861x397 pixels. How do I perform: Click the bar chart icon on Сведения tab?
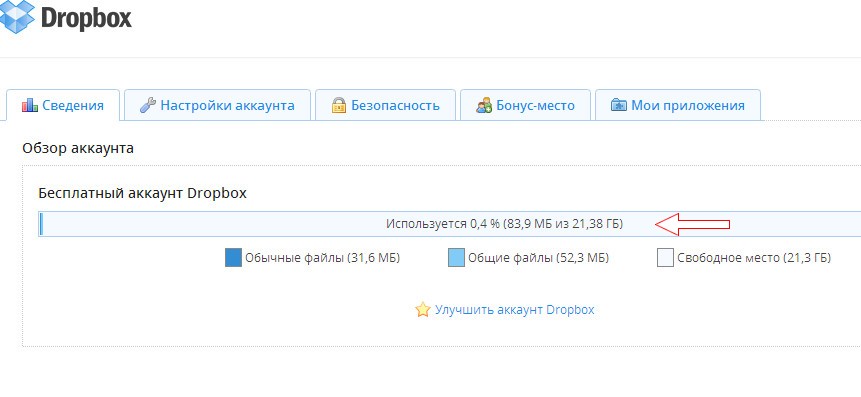click(x=30, y=105)
